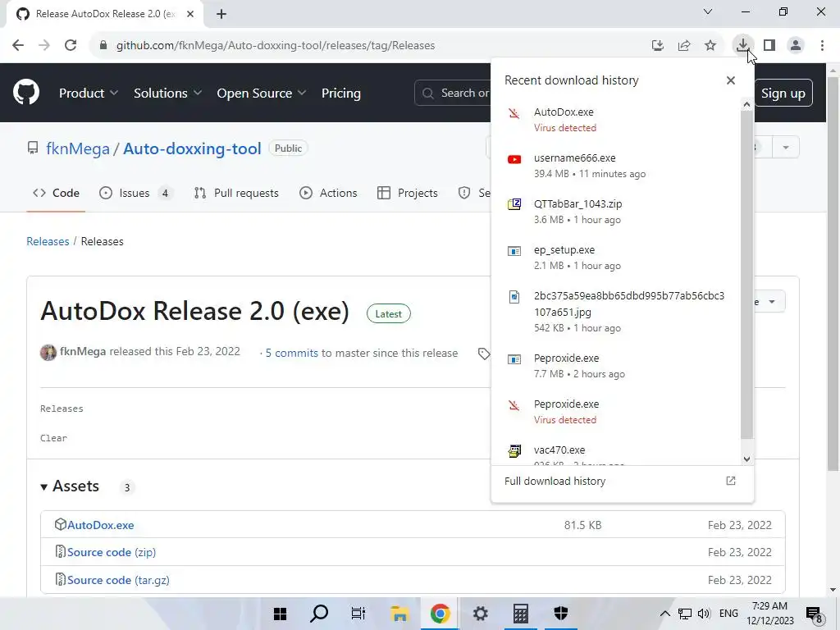Open File Explorer from taskbar

[x=399, y=614]
